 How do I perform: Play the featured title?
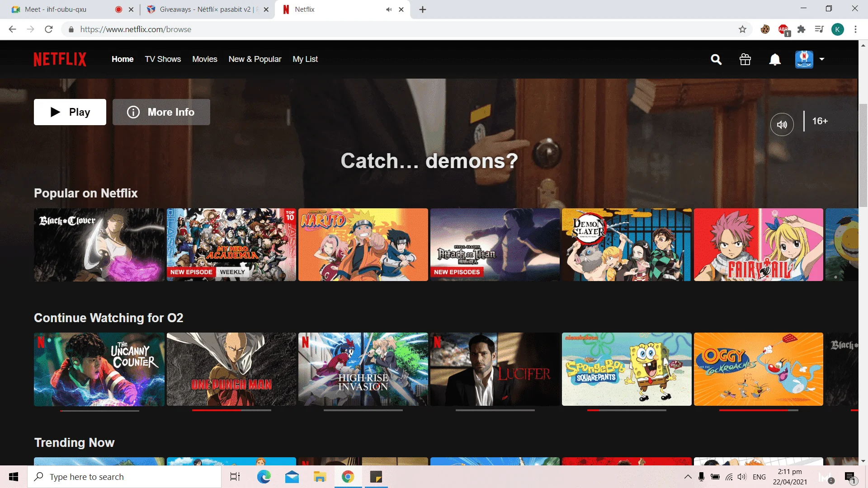point(70,112)
